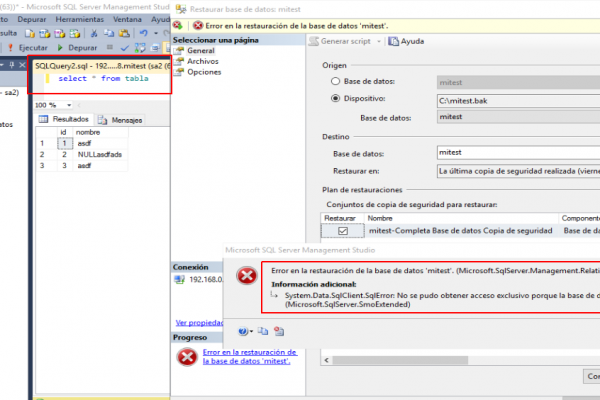Select the SQLQuery2.sql document tab
Screen dimensions: 600x400
point(102,66)
